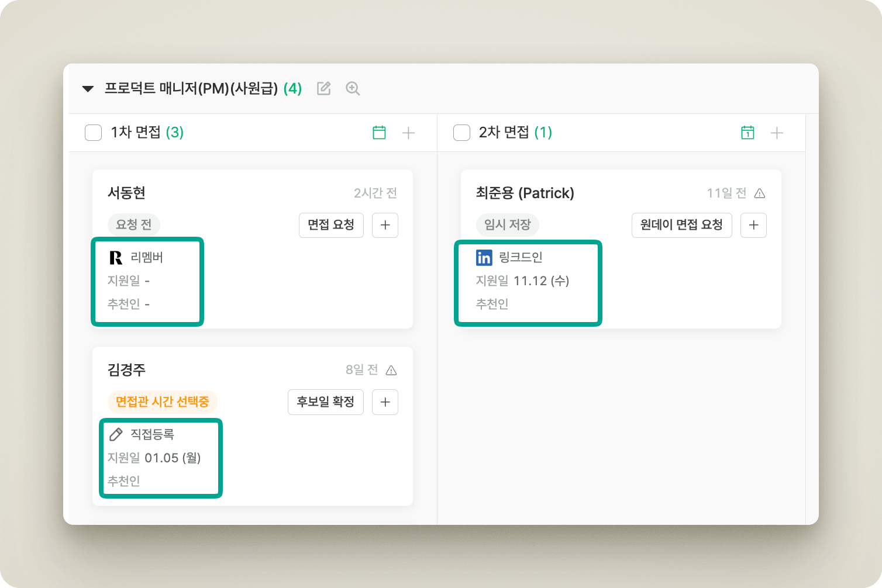Click plus button on 최준용 card
882x588 pixels.
coord(753,225)
